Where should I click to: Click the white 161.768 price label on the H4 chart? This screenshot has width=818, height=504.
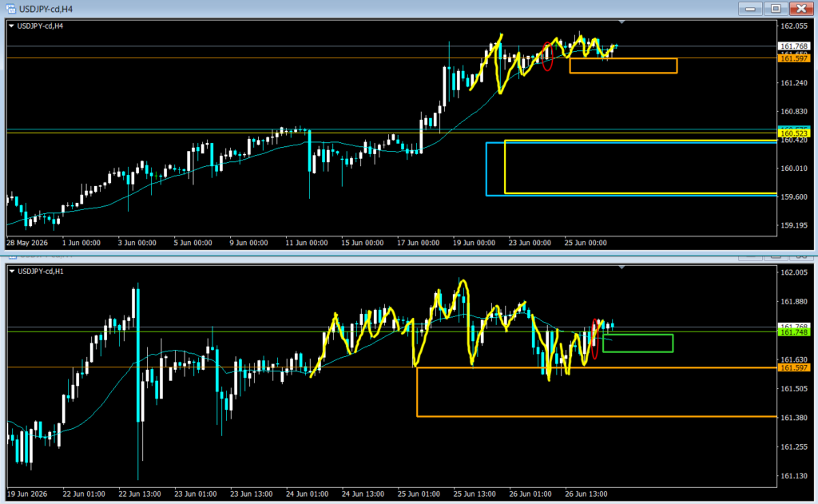[x=794, y=46]
